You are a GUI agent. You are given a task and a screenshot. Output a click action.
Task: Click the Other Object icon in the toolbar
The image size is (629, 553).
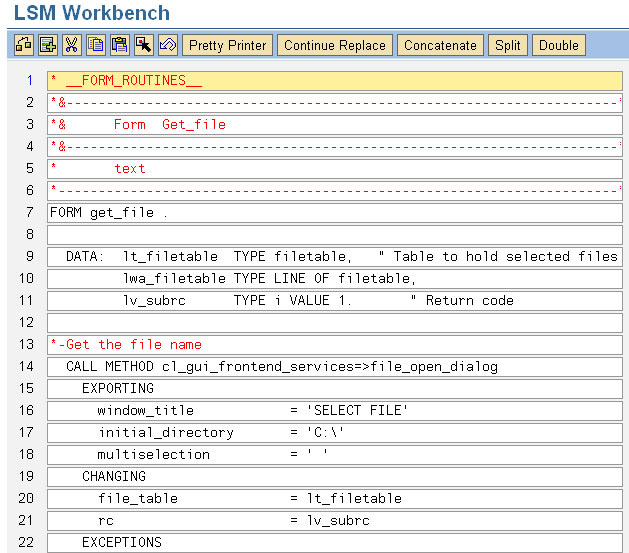(24, 45)
